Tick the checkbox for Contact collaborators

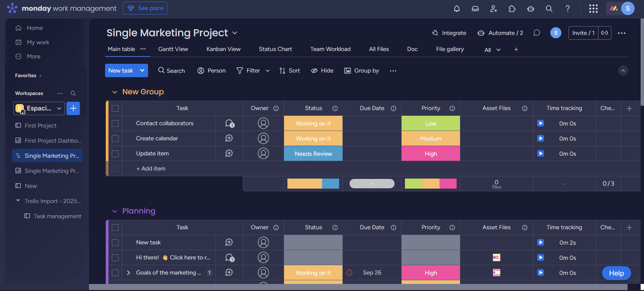[x=115, y=124]
